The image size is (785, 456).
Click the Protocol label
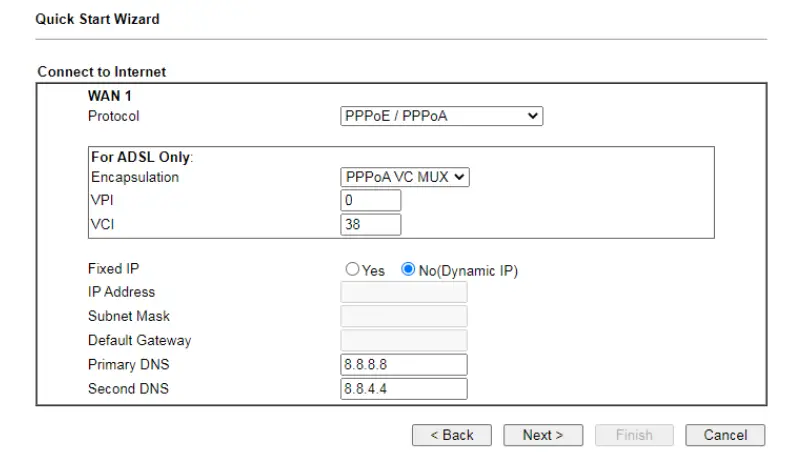[114, 116]
